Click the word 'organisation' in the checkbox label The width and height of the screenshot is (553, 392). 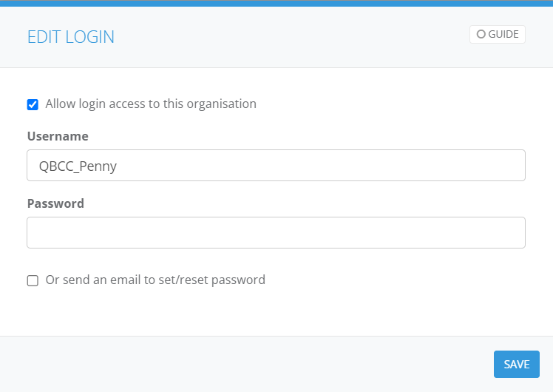(x=223, y=104)
